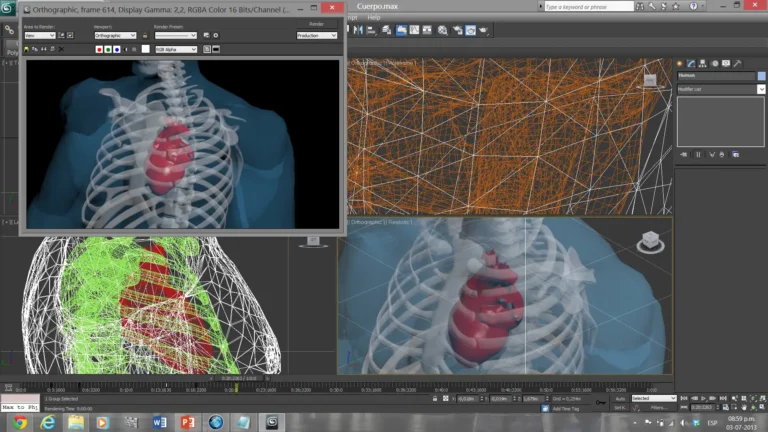
Task: Toggle the blue channel button
Action: (117, 49)
